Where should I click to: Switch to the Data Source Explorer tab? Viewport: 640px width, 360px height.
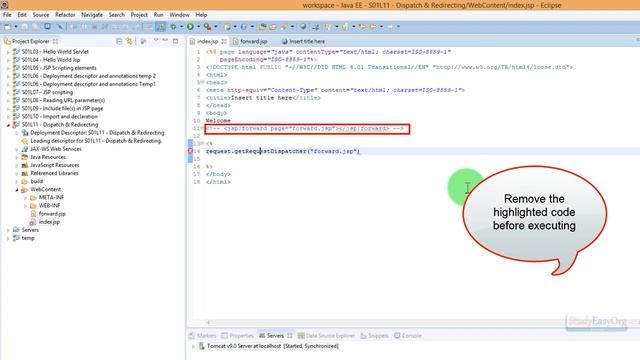[326, 336]
